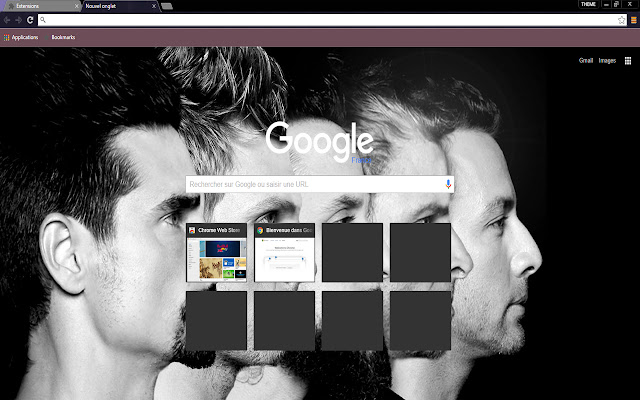Viewport: 640px width, 400px height.
Task: Switch to the Extensions tab
Action: (x=40, y=6)
